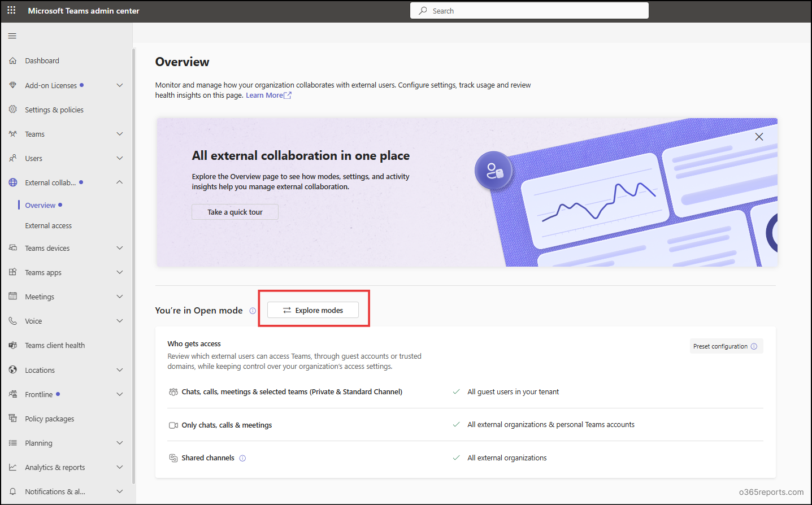Expand the Teams devices chevron

pyautogui.click(x=120, y=248)
